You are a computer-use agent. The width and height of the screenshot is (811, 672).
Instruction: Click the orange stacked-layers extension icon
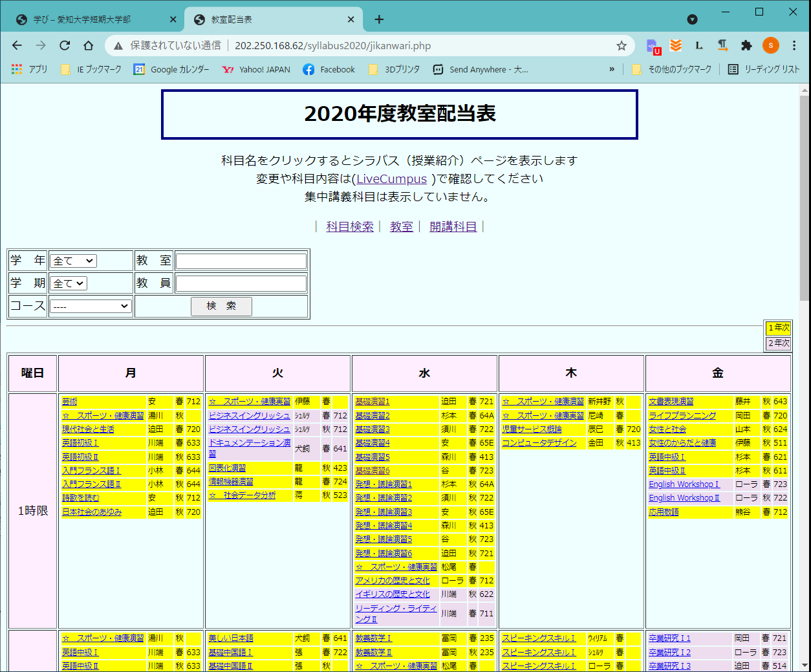coord(676,45)
